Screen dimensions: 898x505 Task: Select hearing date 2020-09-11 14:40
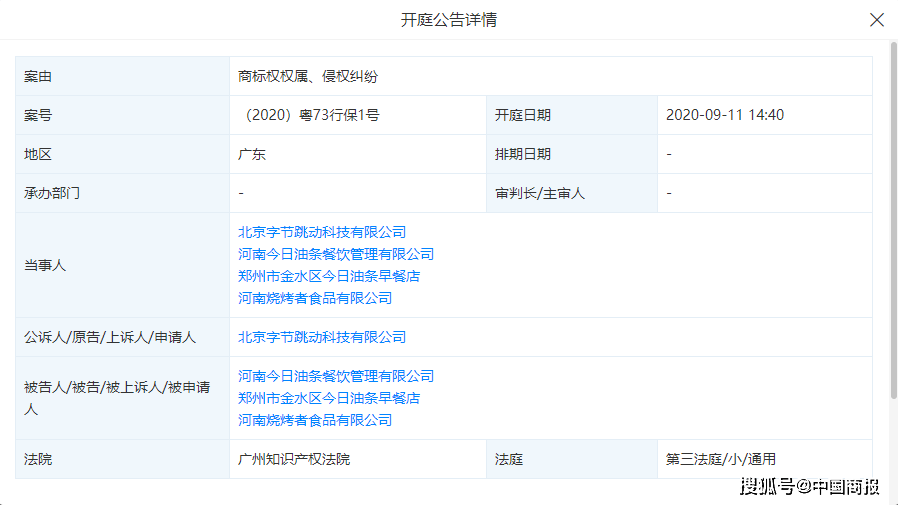[x=724, y=115]
